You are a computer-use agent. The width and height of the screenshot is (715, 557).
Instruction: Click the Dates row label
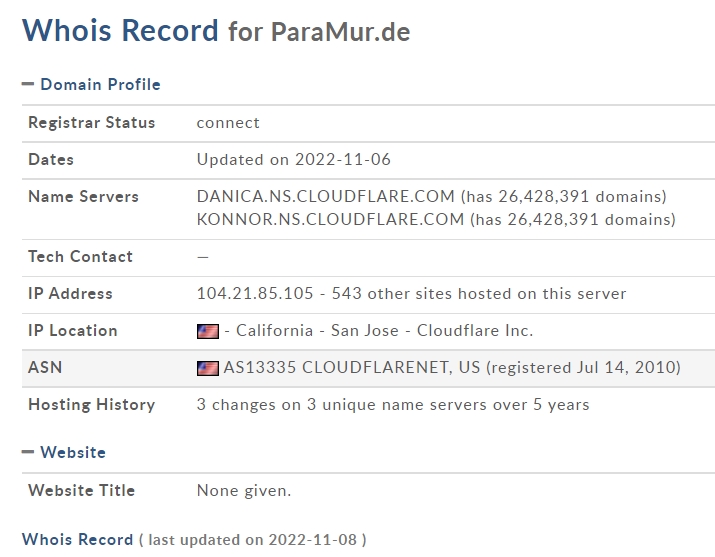[51, 160]
